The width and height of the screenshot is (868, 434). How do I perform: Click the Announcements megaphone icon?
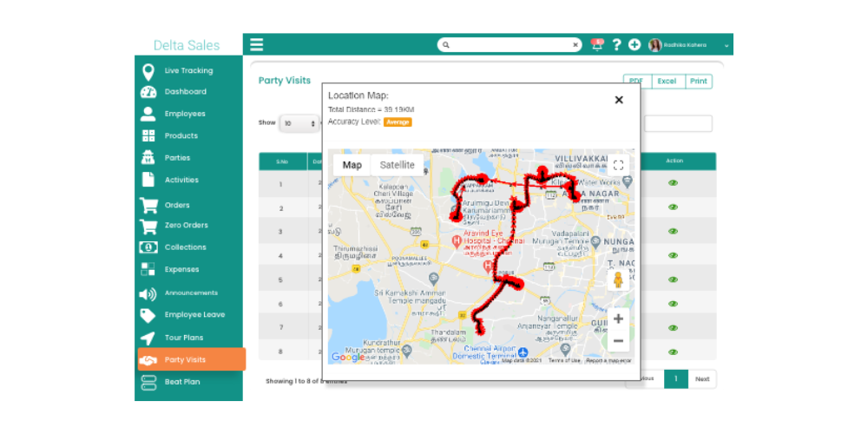[x=148, y=294]
